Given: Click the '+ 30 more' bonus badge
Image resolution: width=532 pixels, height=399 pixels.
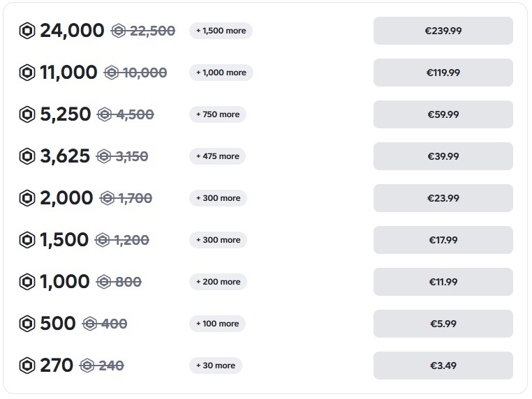Looking at the screenshot, I should pos(216,366).
